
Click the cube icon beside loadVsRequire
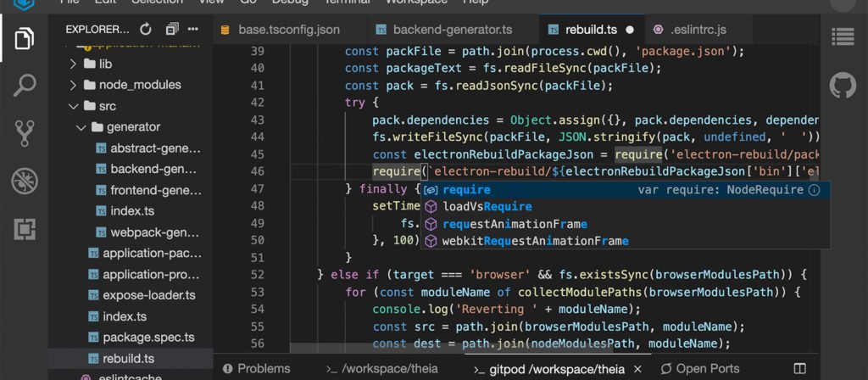[431, 207]
